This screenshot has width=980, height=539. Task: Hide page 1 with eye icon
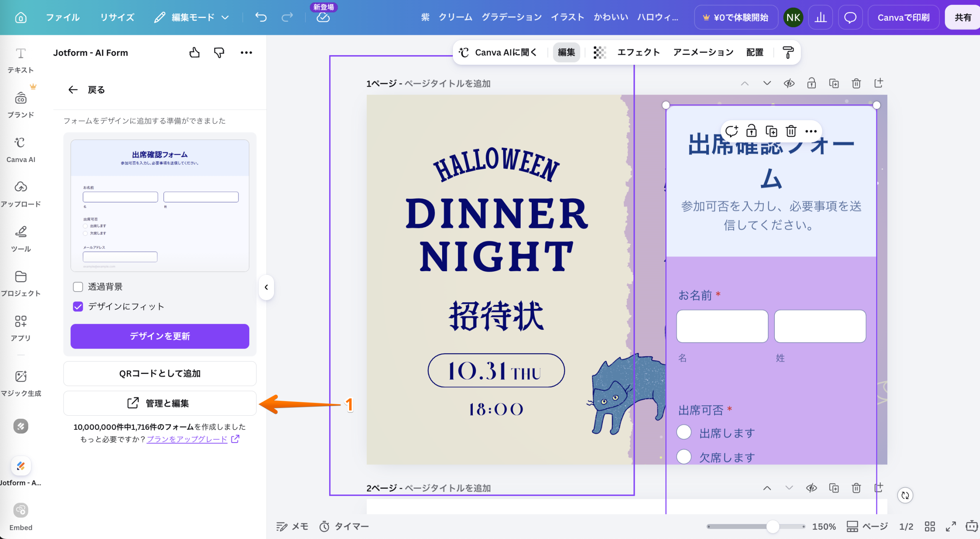coord(789,83)
